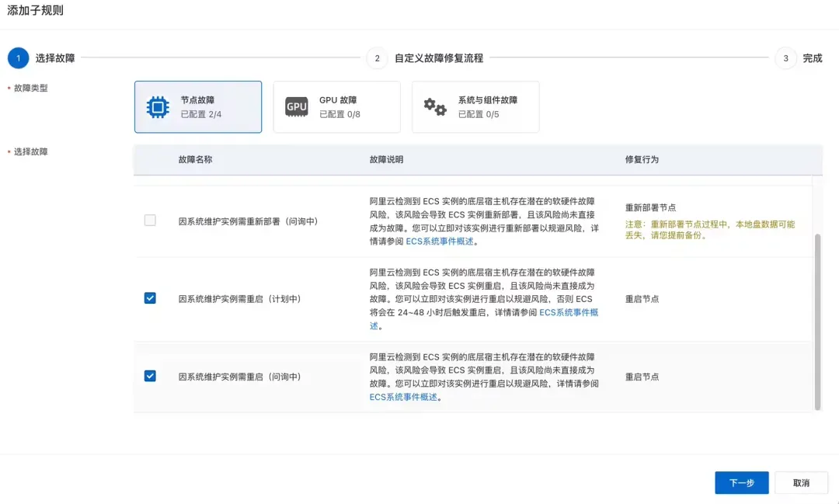Uncheck 因系统维护实例需重启 (问询中) checkbox
The image size is (839, 504).
click(x=151, y=376)
